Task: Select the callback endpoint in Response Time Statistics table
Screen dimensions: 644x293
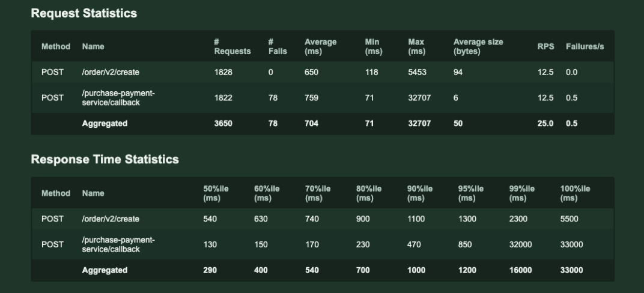Action: click(118, 244)
